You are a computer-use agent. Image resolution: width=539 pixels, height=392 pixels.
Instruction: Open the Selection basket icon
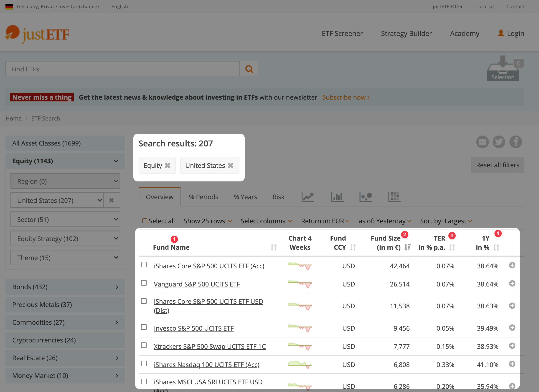click(x=503, y=69)
